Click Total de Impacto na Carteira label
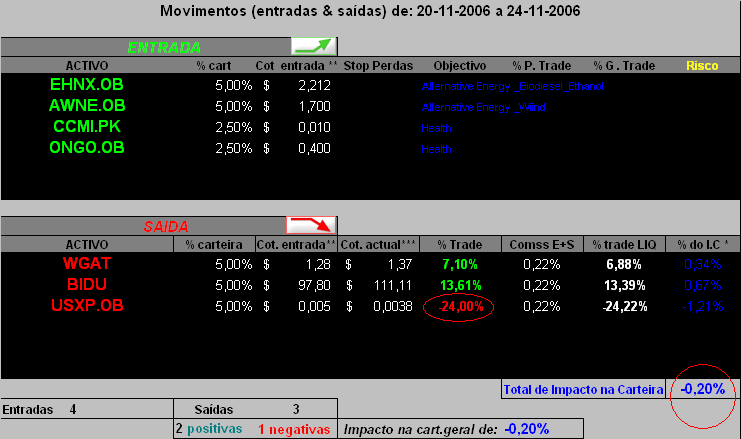This screenshot has width=741, height=439. coord(583,389)
